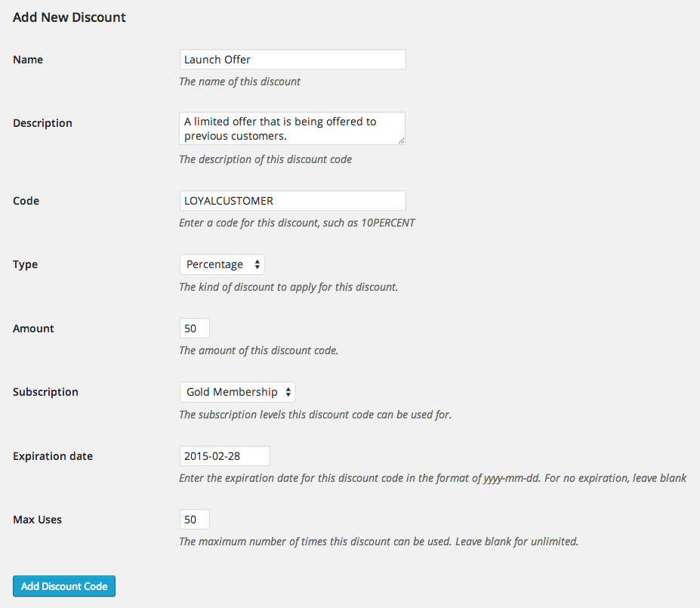Open the Percentage type dropdown
The height and width of the screenshot is (608, 700).
(x=222, y=264)
